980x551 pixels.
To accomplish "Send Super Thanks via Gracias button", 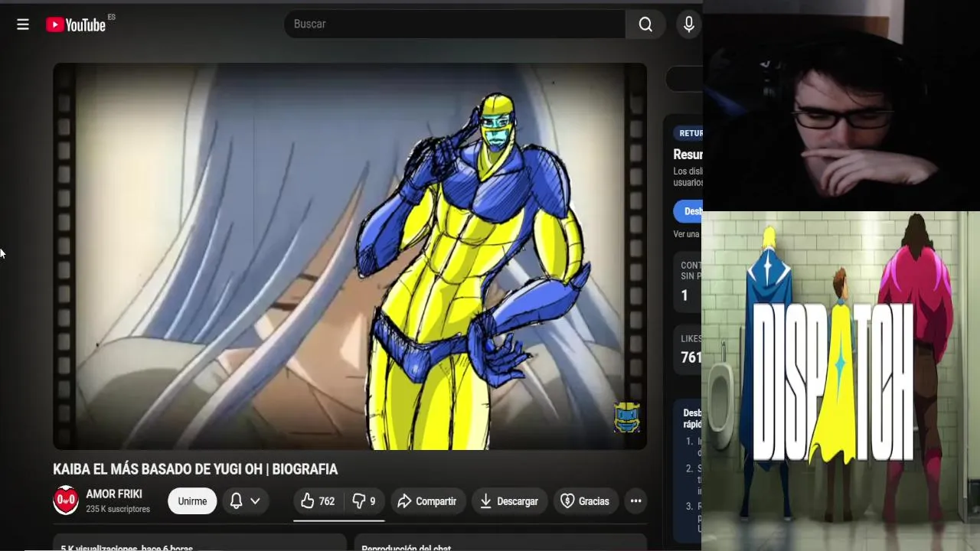I will (x=586, y=501).
